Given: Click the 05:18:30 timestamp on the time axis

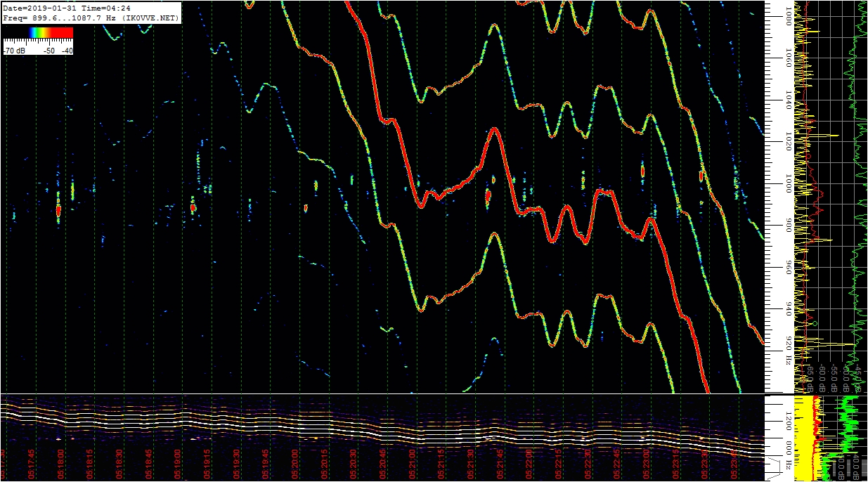Looking at the screenshot, I should coord(120,464).
